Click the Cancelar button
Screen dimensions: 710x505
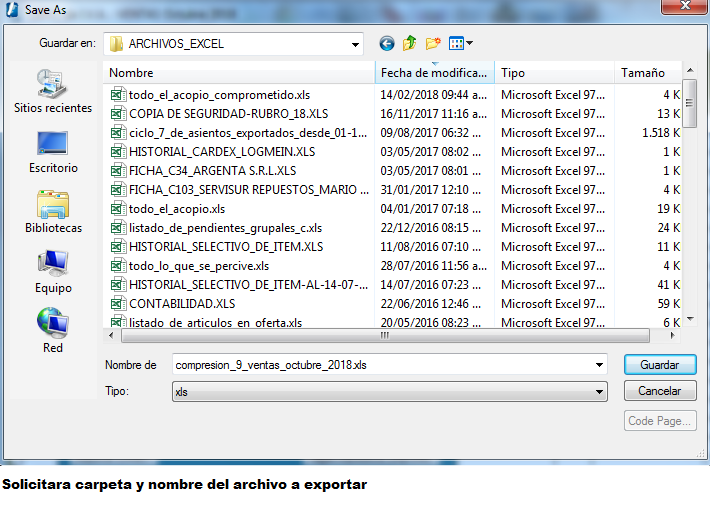tap(660, 391)
